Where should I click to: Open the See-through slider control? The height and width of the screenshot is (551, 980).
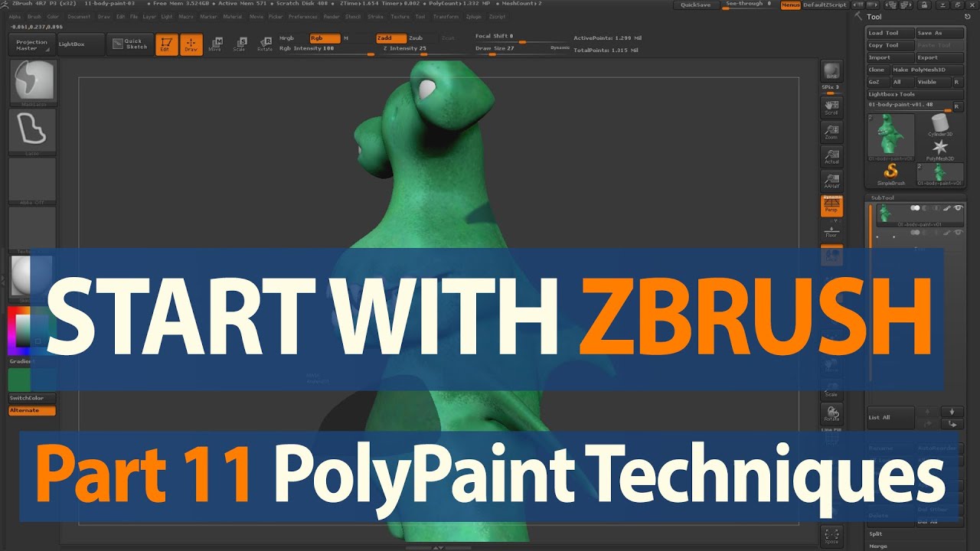click(750, 5)
